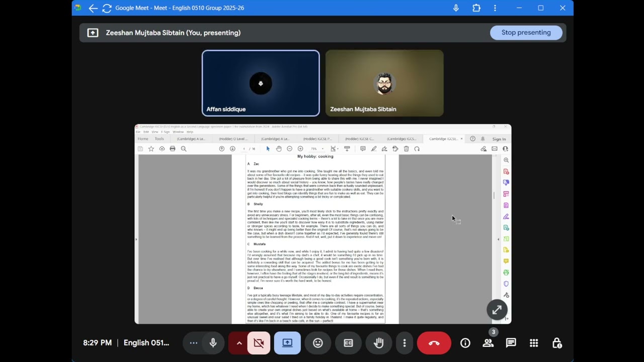Show the people panel

[x=488, y=343]
